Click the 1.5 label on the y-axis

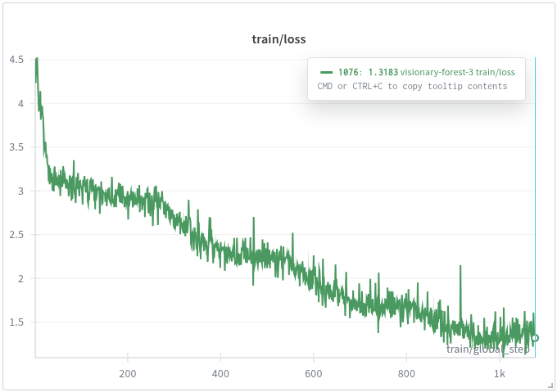[17, 322]
